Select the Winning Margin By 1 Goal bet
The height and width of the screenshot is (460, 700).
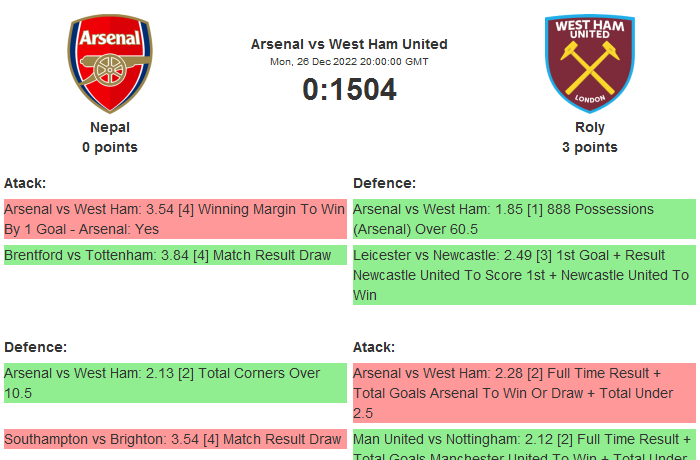click(x=174, y=219)
